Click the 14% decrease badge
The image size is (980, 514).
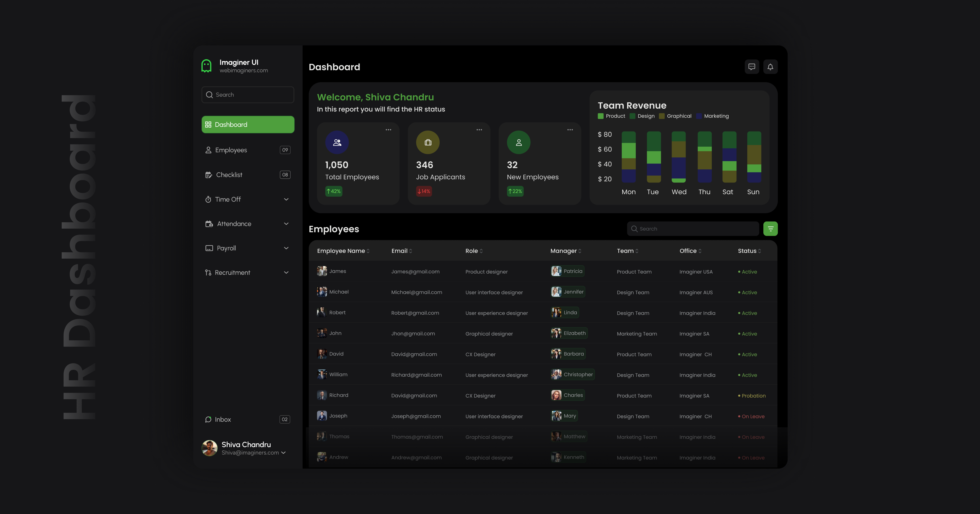[424, 191]
